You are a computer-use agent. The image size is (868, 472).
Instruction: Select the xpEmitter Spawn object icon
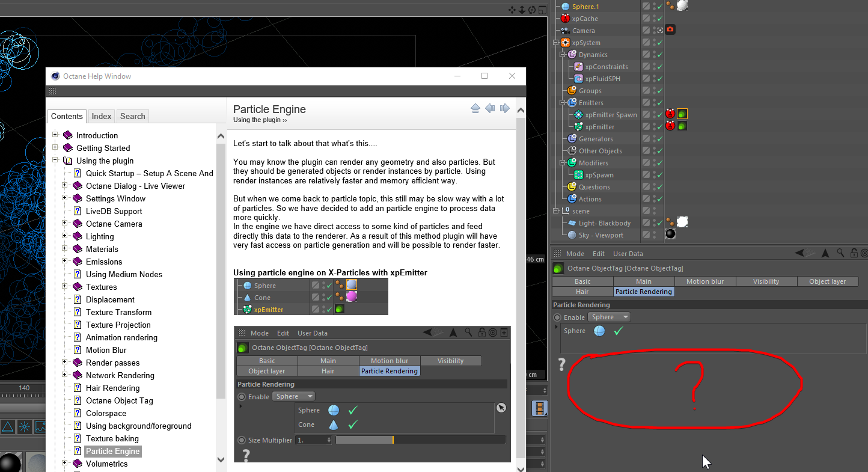click(x=578, y=115)
